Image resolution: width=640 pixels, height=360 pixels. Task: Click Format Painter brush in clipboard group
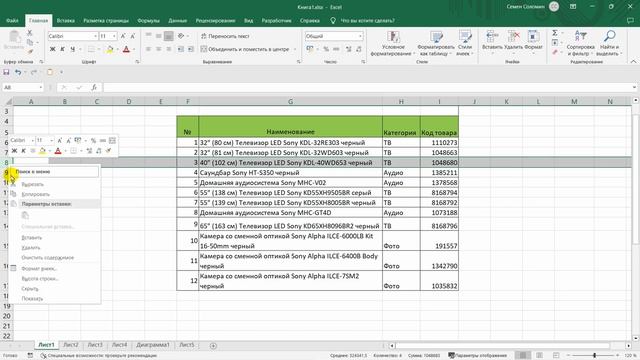[30, 51]
